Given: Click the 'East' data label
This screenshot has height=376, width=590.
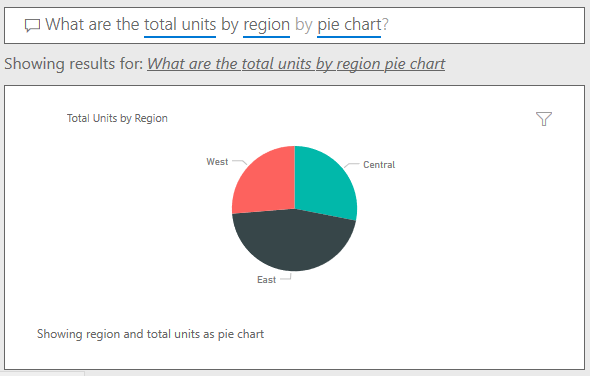Looking at the screenshot, I should (x=266, y=280).
